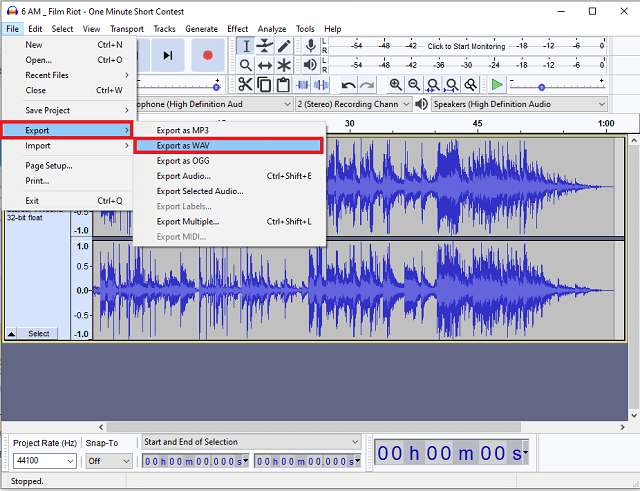Screen dimensions: 640x491
Task: Click the Fit Selection to Width icon
Action: pos(433,84)
